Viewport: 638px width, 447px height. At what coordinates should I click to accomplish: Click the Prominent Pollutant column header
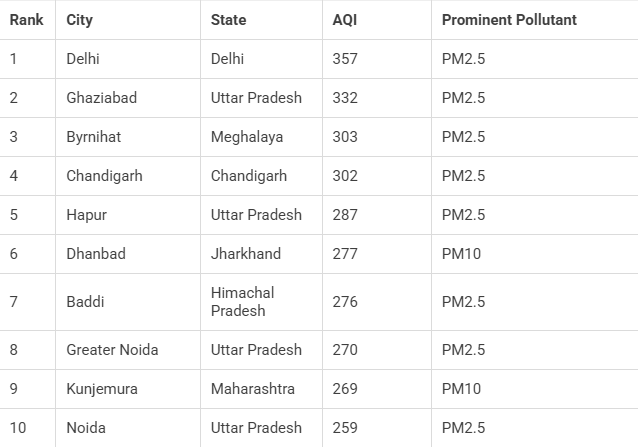(509, 20)
